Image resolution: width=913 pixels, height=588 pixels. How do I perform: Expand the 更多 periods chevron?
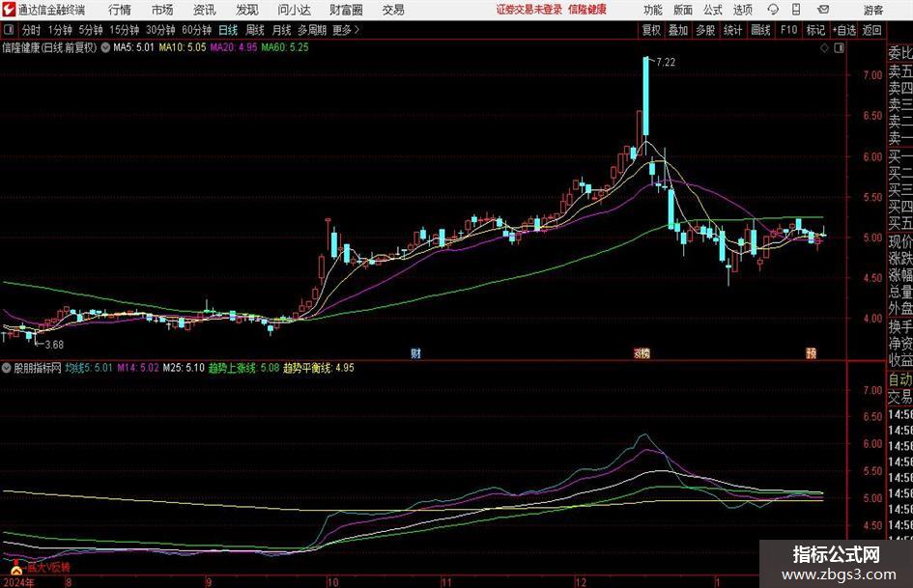(x=347, y=30)
